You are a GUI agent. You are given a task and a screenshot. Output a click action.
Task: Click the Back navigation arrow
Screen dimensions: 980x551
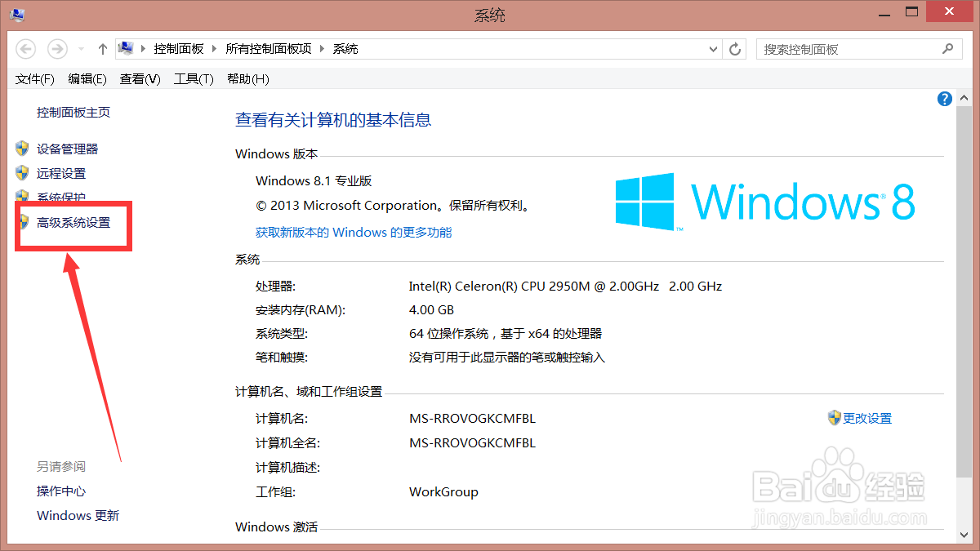(25, 49)
